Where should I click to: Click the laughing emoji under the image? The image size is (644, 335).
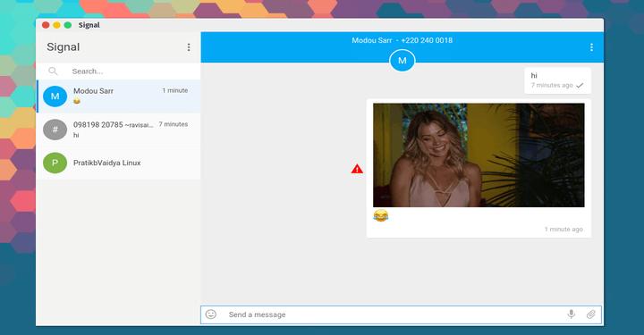click(x=381, y=215)
